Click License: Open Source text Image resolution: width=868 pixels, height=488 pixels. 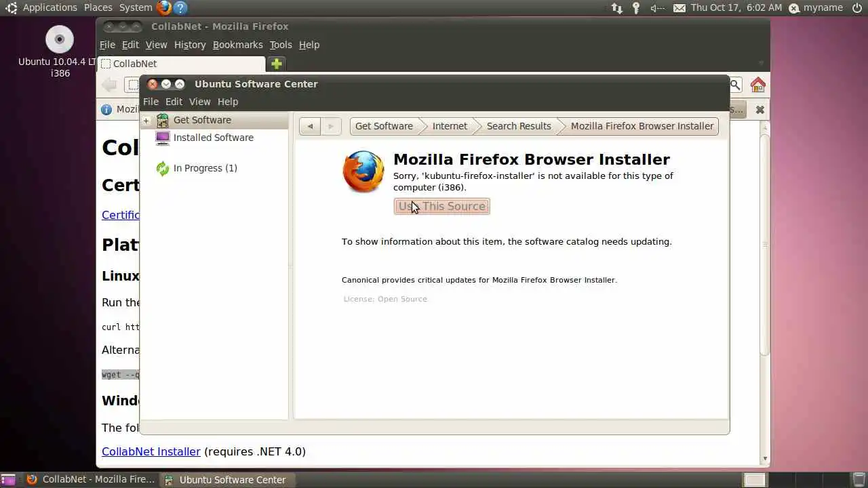coord(385,299)
